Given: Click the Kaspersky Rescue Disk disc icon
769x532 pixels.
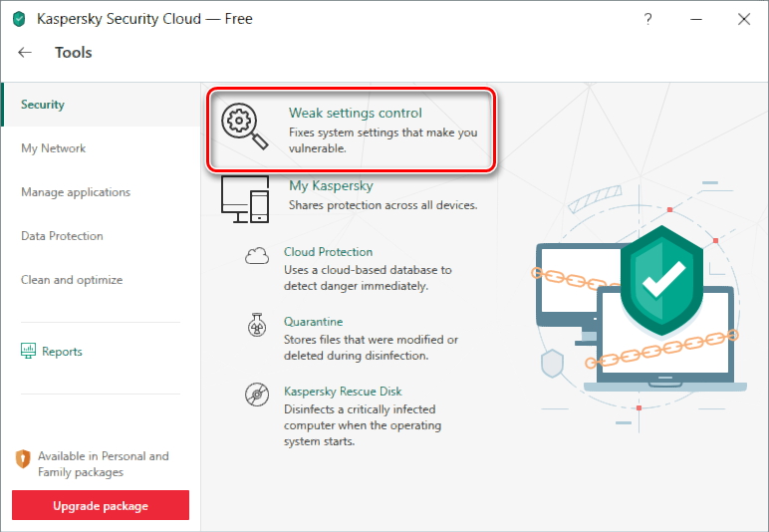Looking at the screenshot, I should point(257,395).
